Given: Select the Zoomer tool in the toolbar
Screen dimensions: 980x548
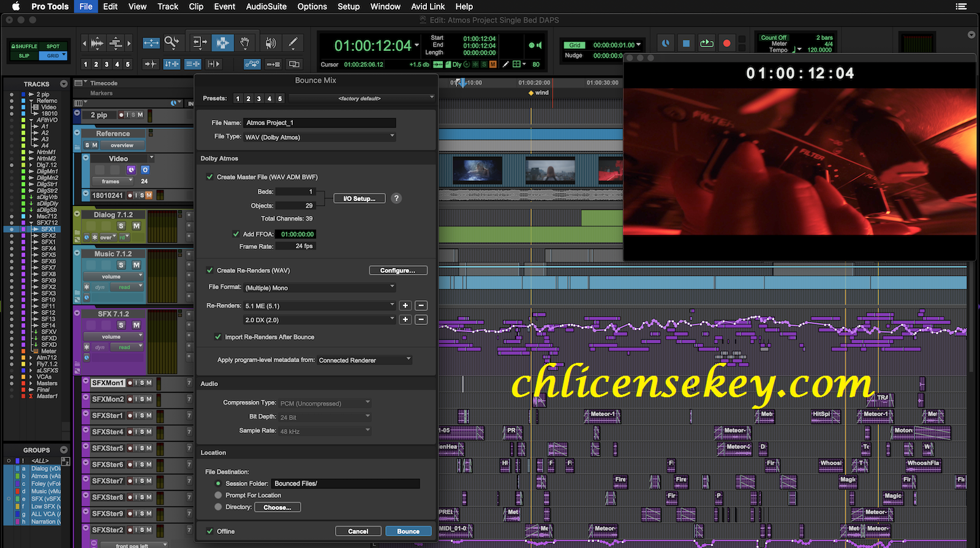Looking at the screenshot, I should pos(171,43).
